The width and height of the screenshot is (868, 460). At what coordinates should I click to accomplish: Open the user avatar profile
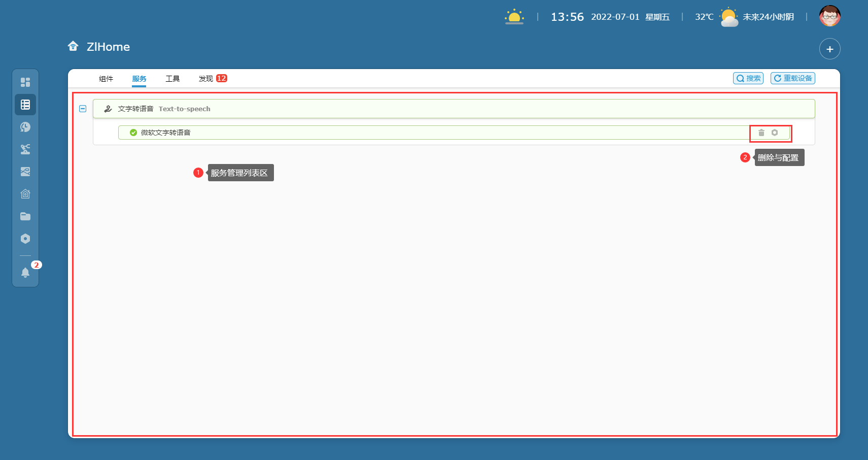pos(830,16)
